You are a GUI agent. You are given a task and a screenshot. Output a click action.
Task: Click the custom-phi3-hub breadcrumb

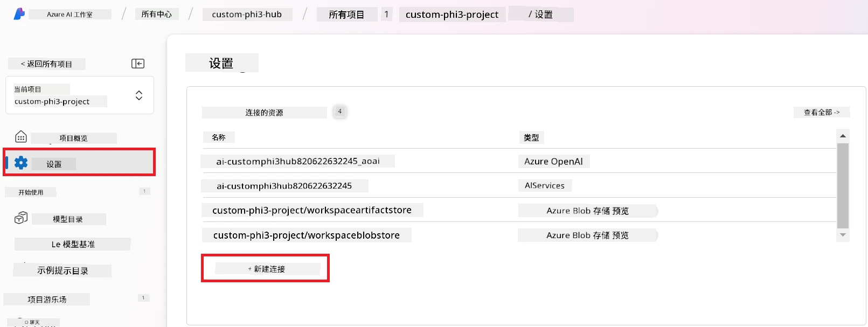tap(247, 15)
